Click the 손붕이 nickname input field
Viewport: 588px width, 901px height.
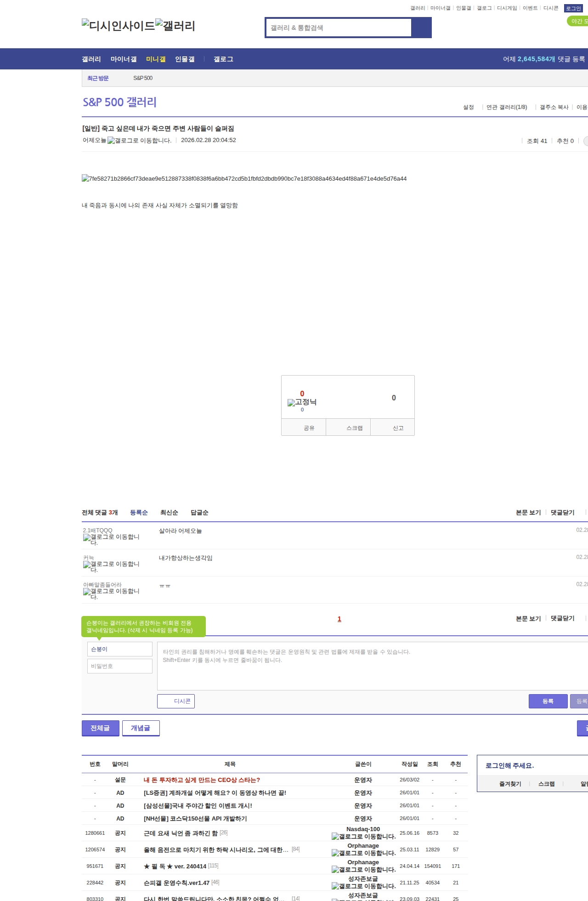click(x=120, y=649)
